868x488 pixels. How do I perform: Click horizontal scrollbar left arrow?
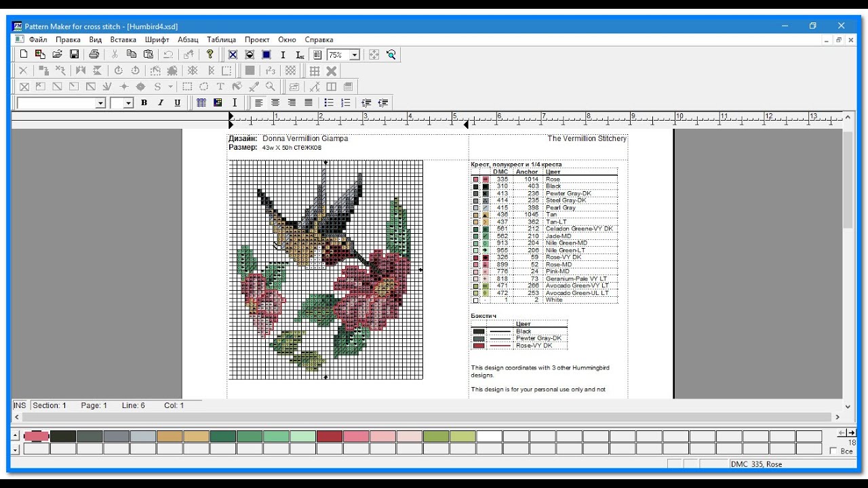(16, 418)
